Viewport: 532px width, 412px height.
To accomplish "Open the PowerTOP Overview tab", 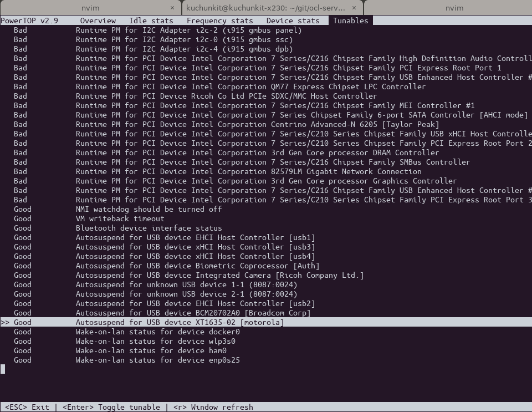I will [98, 21].
